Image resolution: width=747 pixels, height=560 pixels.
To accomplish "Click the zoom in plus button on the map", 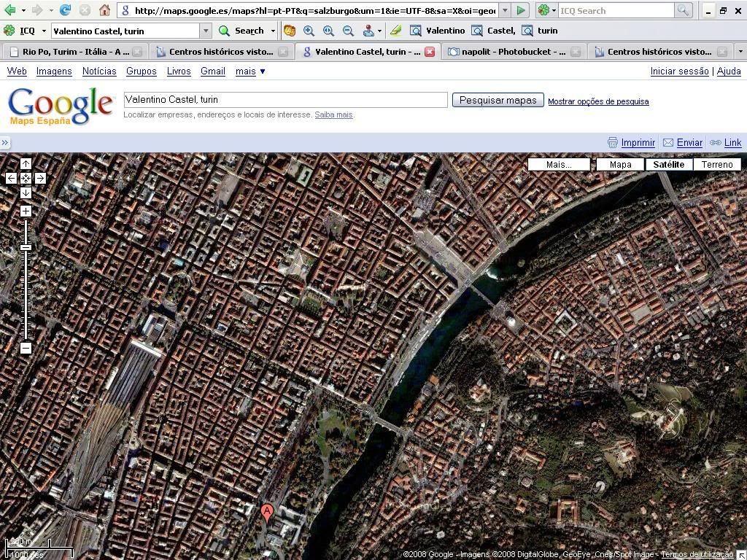I will pyautogui.click(x=26, y=211).
